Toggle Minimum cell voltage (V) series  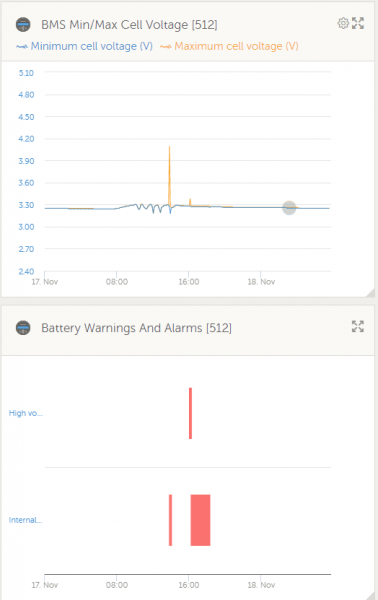pyautogui.click(x=92, y=46)
